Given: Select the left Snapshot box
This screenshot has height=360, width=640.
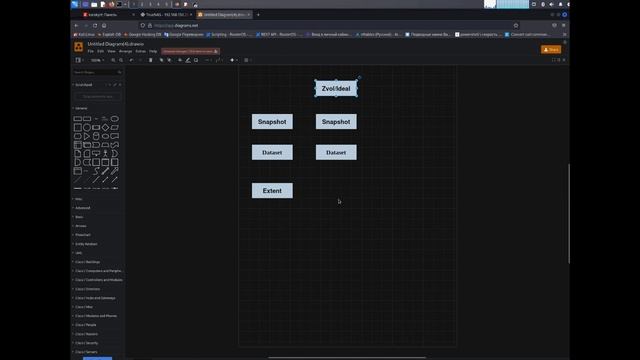Looking at the screenshot, I should click(272, 122).
